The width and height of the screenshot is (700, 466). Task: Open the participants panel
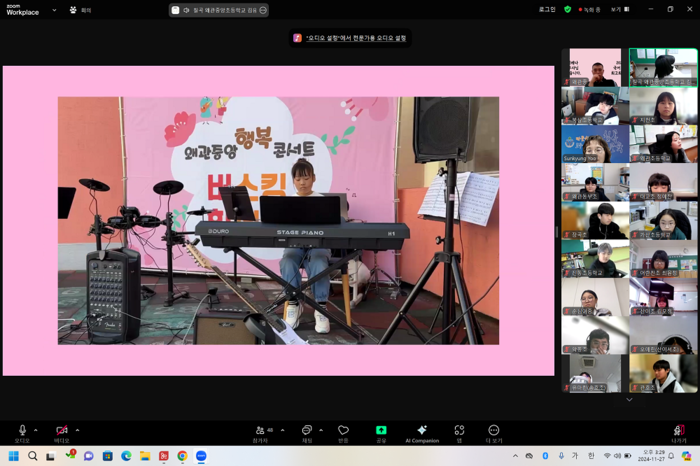263,432
